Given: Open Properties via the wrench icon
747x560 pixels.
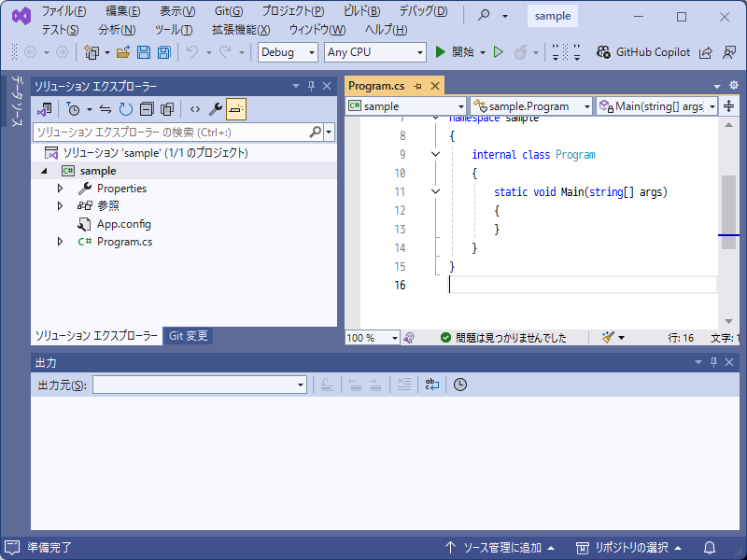Looking at the screenshot, I should click(x=215, y=109).
